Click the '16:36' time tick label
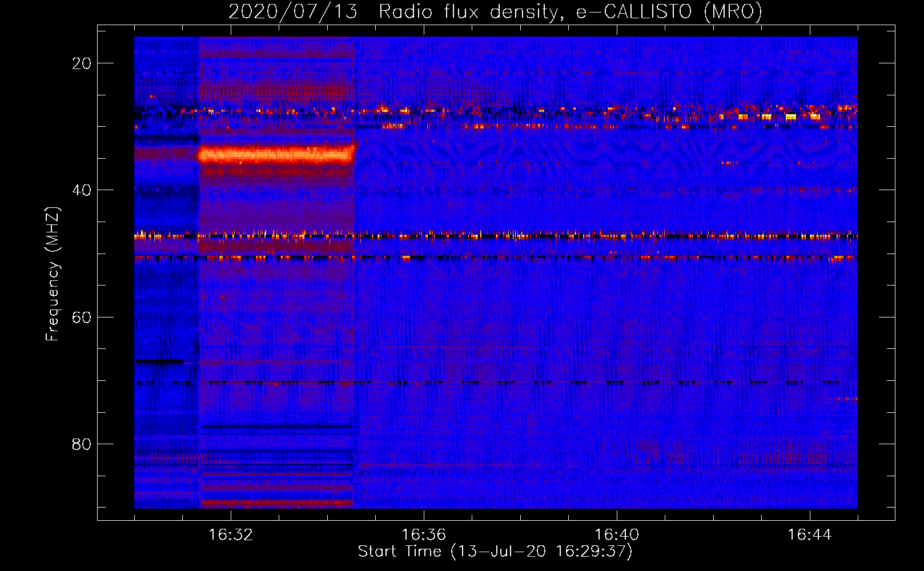Image resolution: width=924 pixels, height=571 pixels. click(x=424, y=535)
